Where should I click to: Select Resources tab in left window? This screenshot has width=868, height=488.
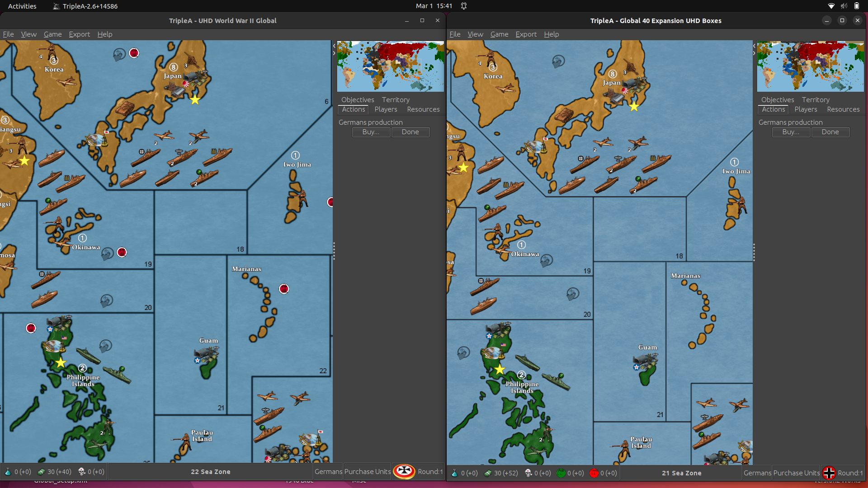tap(423, 109)
